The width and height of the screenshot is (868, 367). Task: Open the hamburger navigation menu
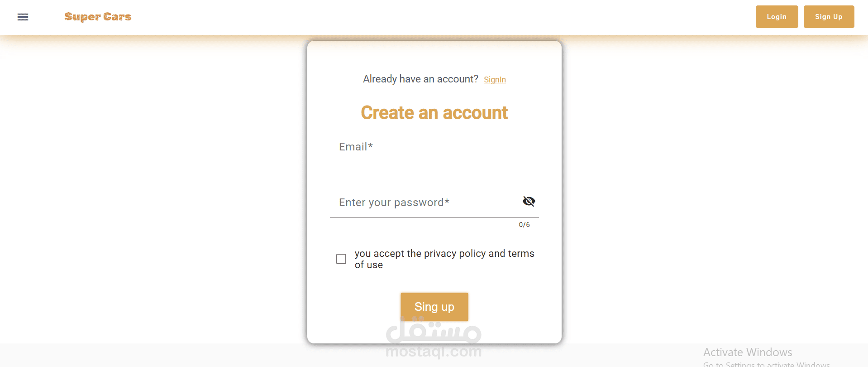pos(23,17)
